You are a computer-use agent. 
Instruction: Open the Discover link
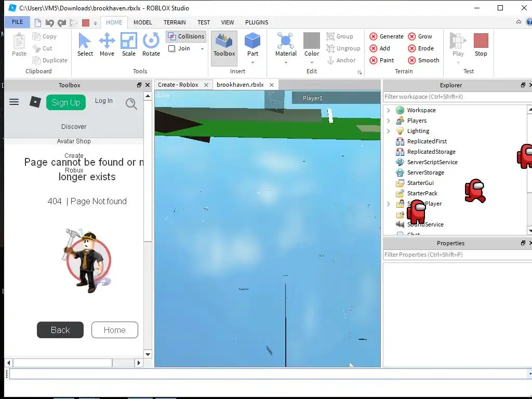point(74,127)
